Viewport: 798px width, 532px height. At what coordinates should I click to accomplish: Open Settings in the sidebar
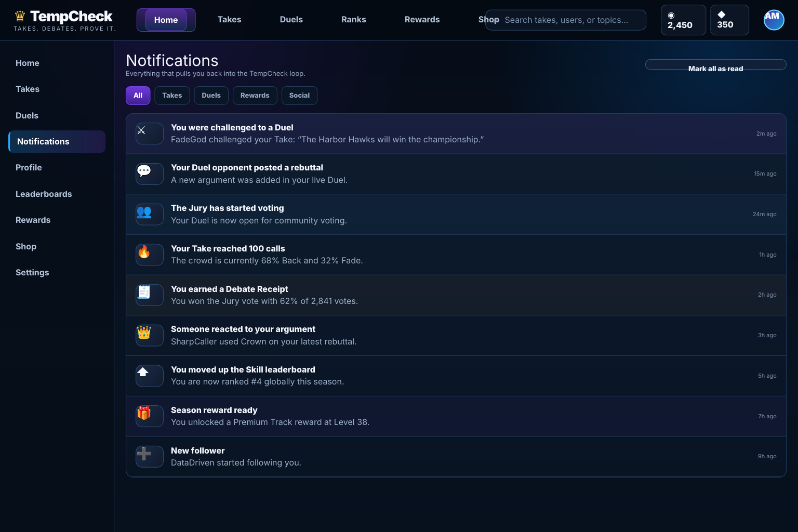(57, 273)
